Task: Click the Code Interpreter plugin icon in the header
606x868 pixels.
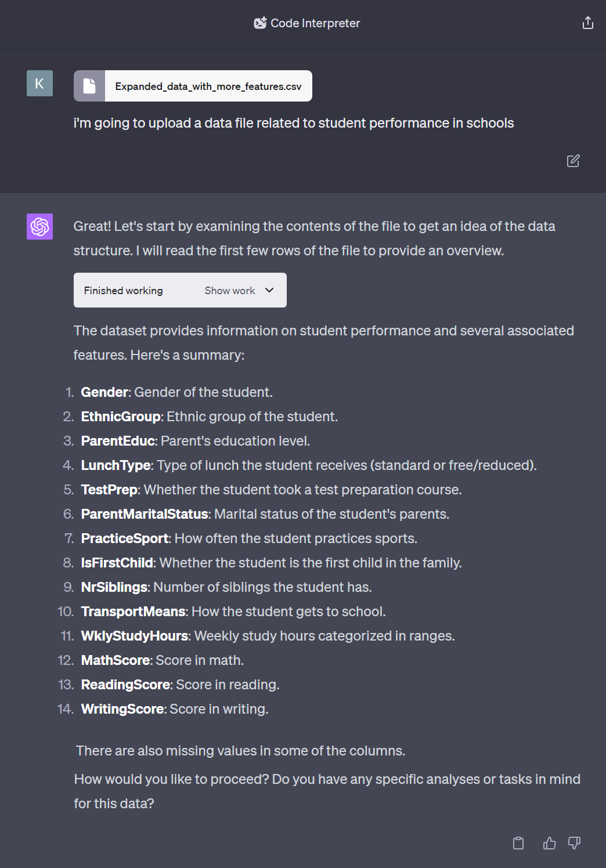Action: pos(260,23)
